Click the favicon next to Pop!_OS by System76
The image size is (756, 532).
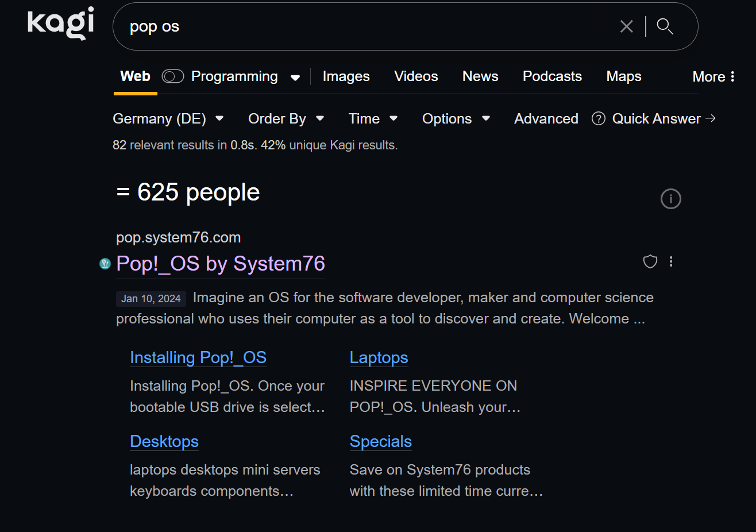pos(105,264)
